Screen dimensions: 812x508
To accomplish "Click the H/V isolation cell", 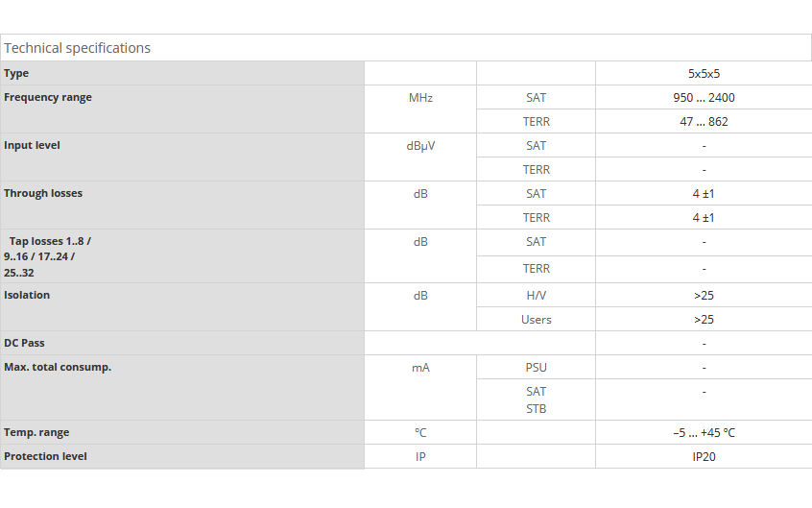I will (536, 296).
